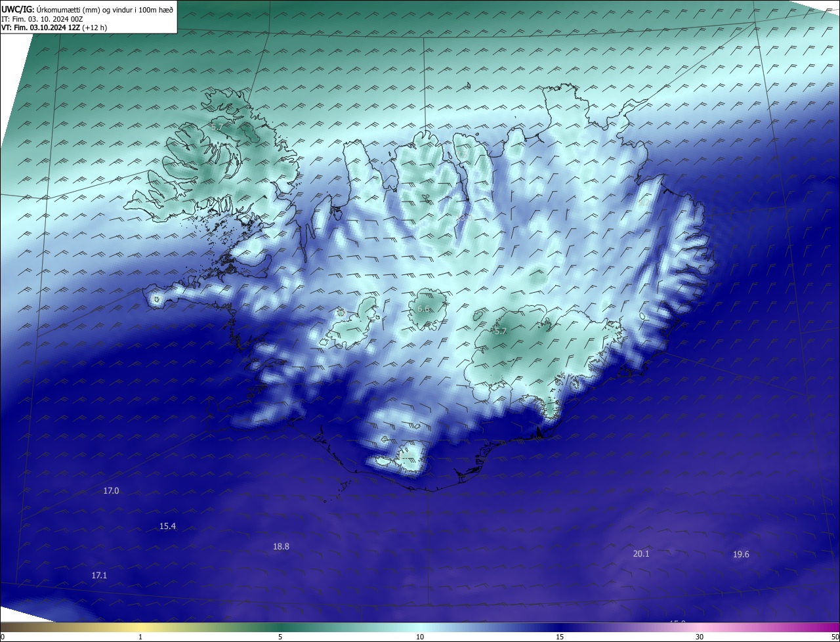Click the "VT: Fim. 03.10.2024 12Z (+12 h)" line

coord(54,28)
